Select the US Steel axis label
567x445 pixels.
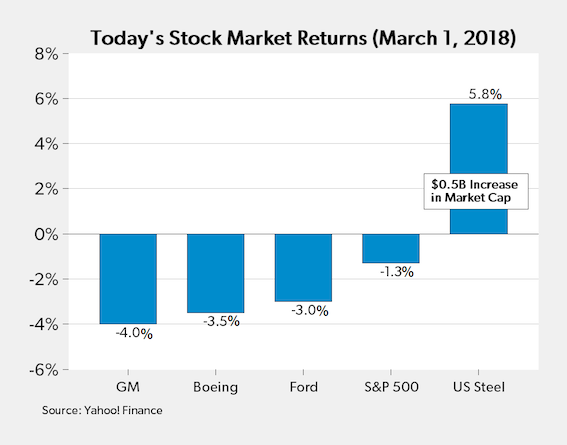pyautogui.click(x=479, y=387)
